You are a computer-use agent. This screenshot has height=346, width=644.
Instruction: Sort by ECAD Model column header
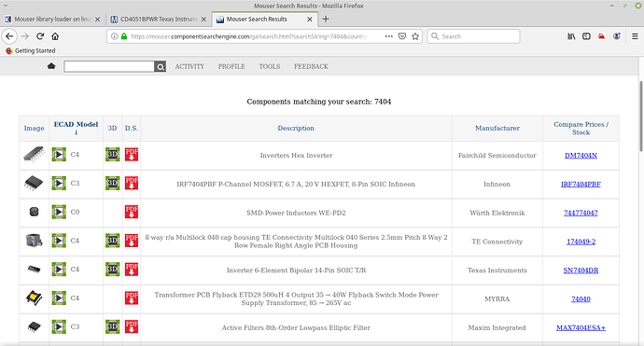point(76,128)
